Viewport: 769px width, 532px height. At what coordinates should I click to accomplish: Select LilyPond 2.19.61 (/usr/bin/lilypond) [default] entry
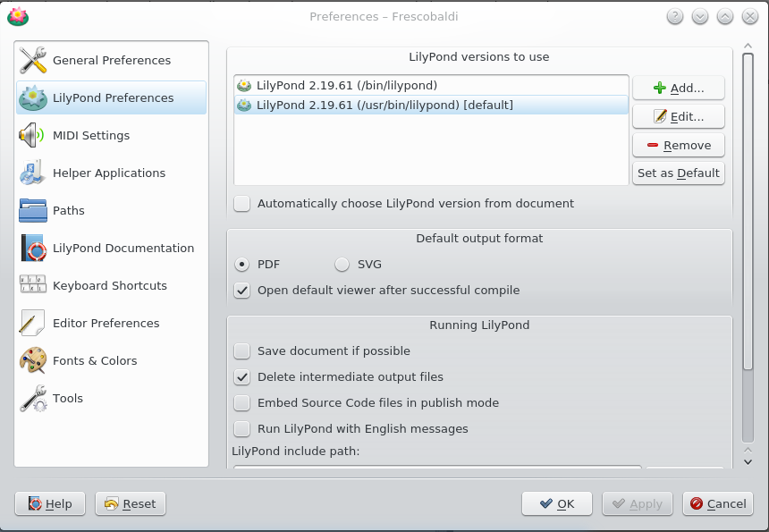pyautogui.click(x=431, y=105)
